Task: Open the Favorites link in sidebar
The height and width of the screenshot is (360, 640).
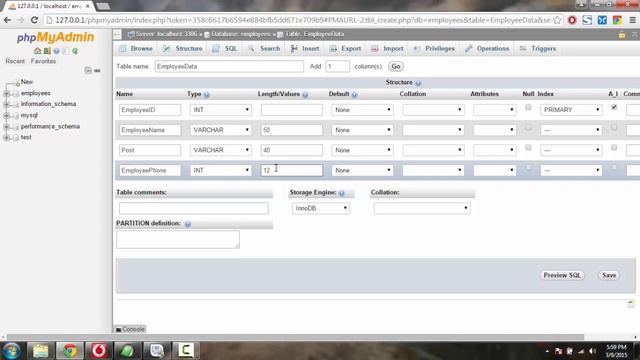Action: click(43, 61)
